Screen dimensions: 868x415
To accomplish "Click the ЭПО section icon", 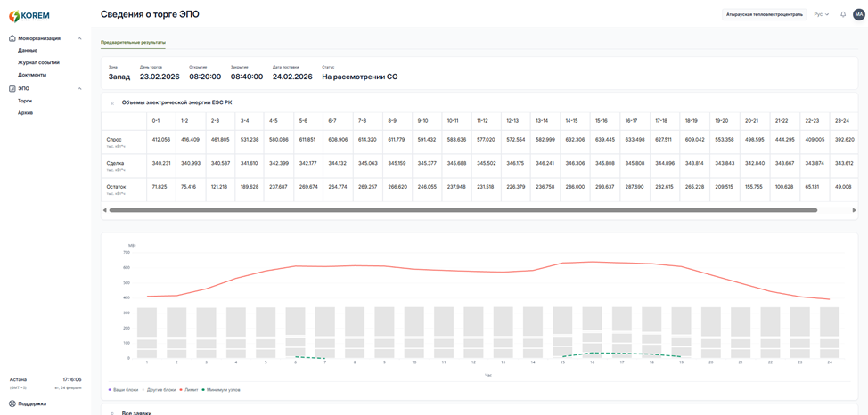I will tap(12, 88).
